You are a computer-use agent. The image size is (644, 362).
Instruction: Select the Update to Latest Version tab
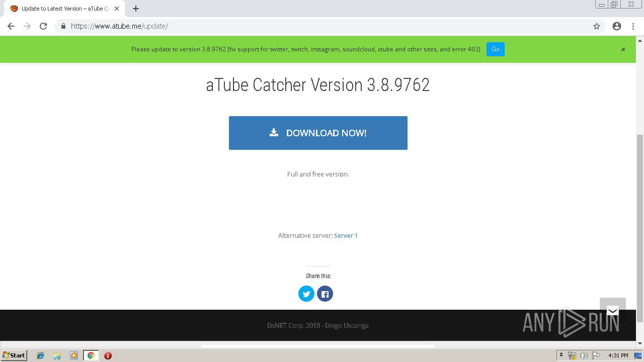[x=64, y=9]
